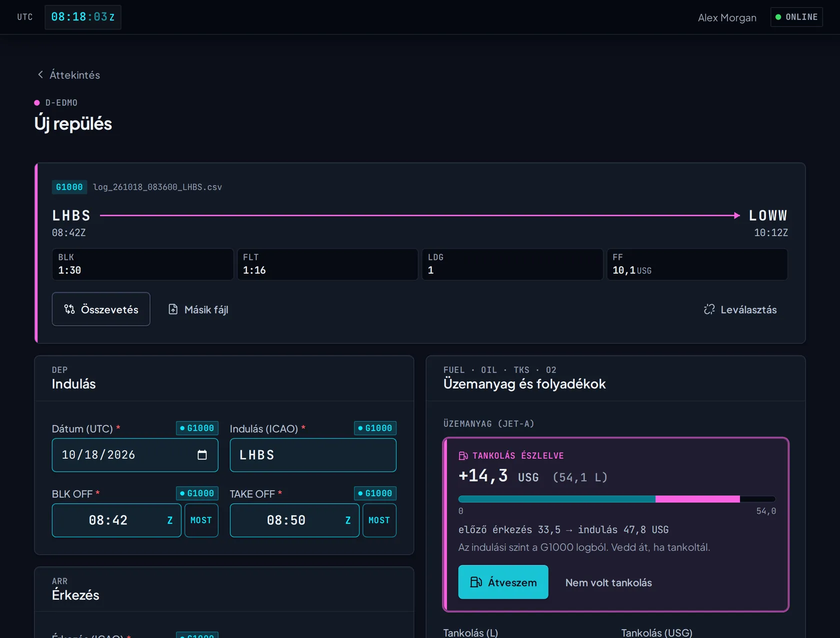Viewport: 840px width, 638px height.
Task: Toggle G1000 badge above Dátum (UTC)
Action: click(x=197, y=428)
